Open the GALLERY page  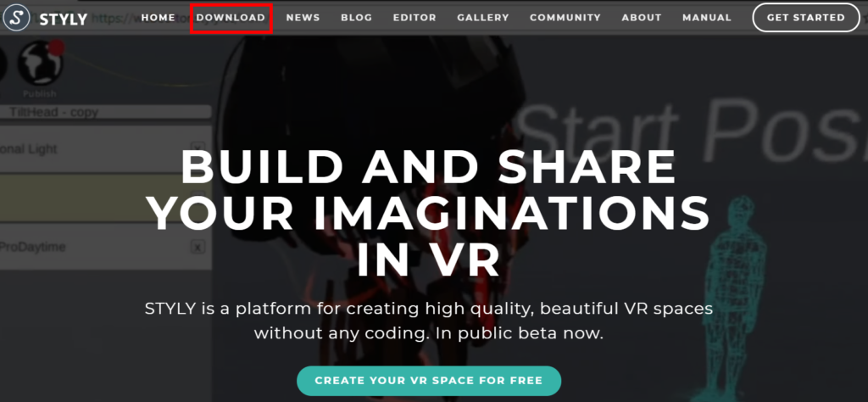482,18
